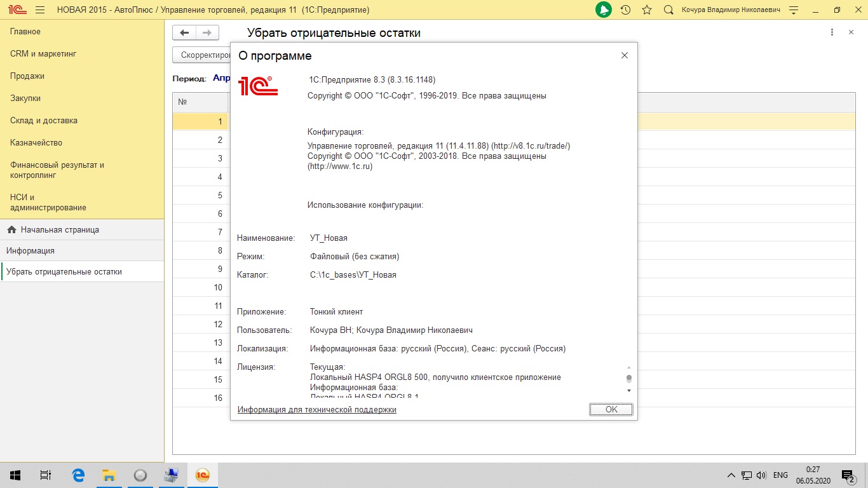Go to 'Начальная страница' tab

pyautogui.click(x=82, y=230)
